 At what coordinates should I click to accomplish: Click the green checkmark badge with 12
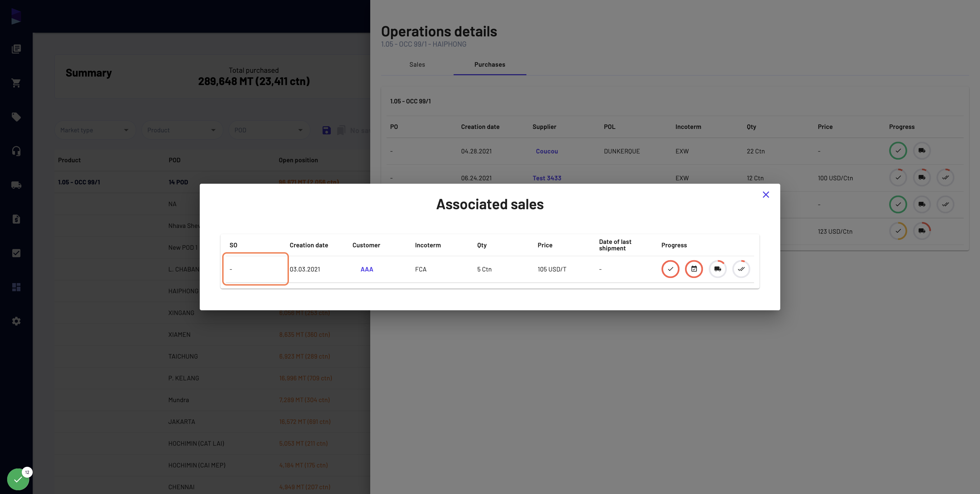(x=18, y=479)
